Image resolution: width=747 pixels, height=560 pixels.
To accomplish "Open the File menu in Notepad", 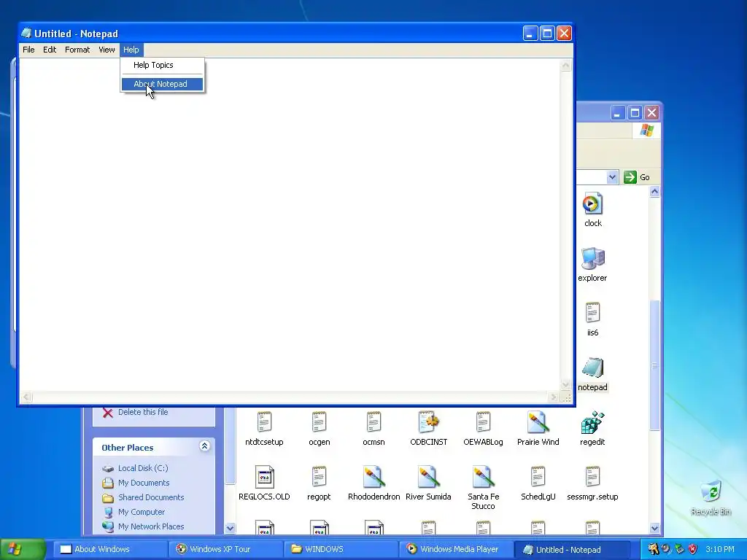I will click(28, 50).
